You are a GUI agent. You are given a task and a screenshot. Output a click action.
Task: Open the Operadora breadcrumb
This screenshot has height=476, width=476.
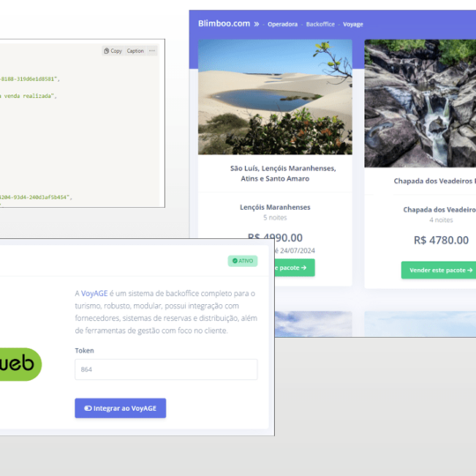[282, 25]
